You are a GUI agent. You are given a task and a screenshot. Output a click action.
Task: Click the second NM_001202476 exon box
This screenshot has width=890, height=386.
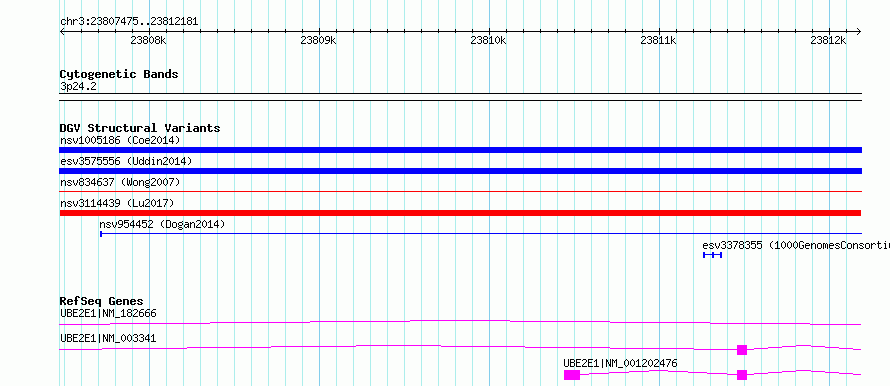742,375
